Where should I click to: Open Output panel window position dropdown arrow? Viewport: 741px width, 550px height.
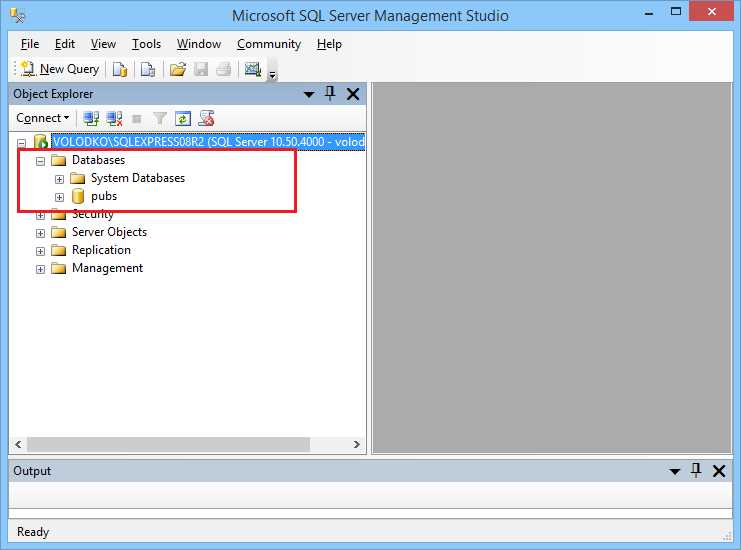pyautogui.click(x=675, y=471)
